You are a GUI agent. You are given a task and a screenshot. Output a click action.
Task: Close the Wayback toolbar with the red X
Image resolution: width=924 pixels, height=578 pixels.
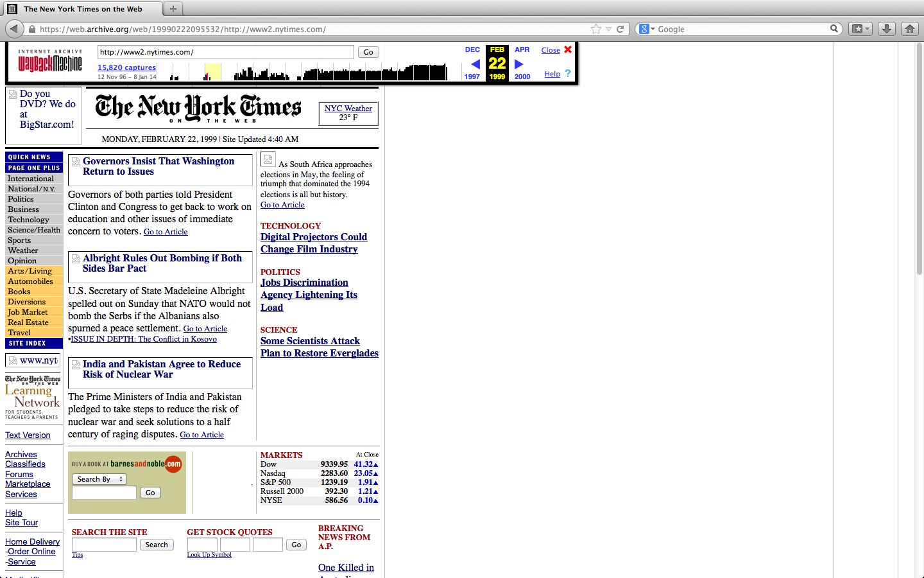pyautogui.click(x=568, y=49)
